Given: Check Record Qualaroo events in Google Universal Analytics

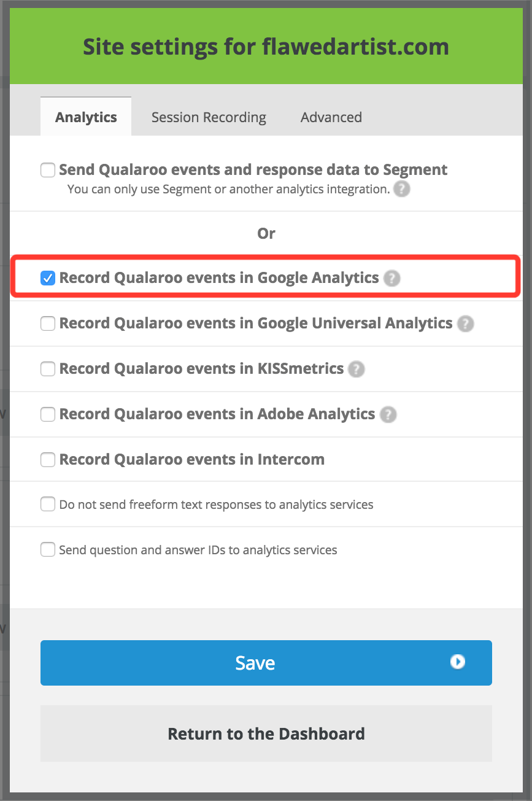Looking at the screenshot, I should click(47, 323).
